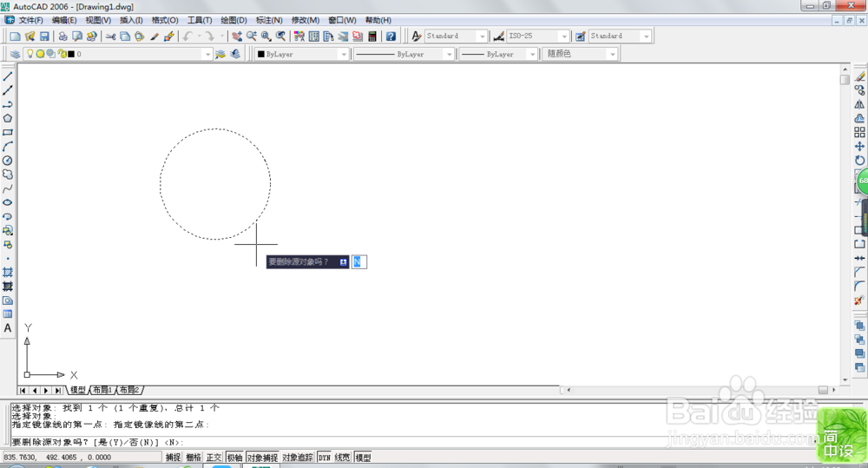
Task: Click the Mirror tool in modify toolbar
Action: pyautogui.click(x=859, y=104)
